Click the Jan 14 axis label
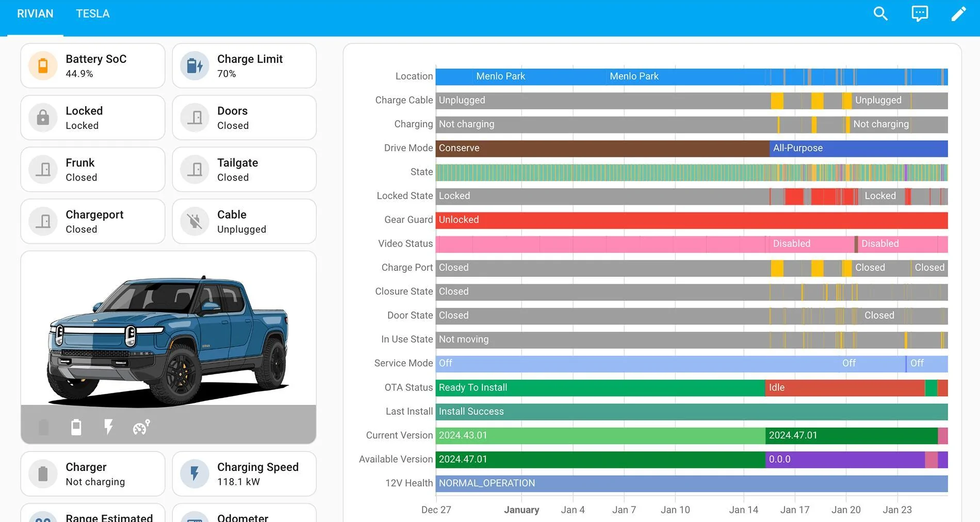Screen dimensions: 980x522 click(743, 510)
